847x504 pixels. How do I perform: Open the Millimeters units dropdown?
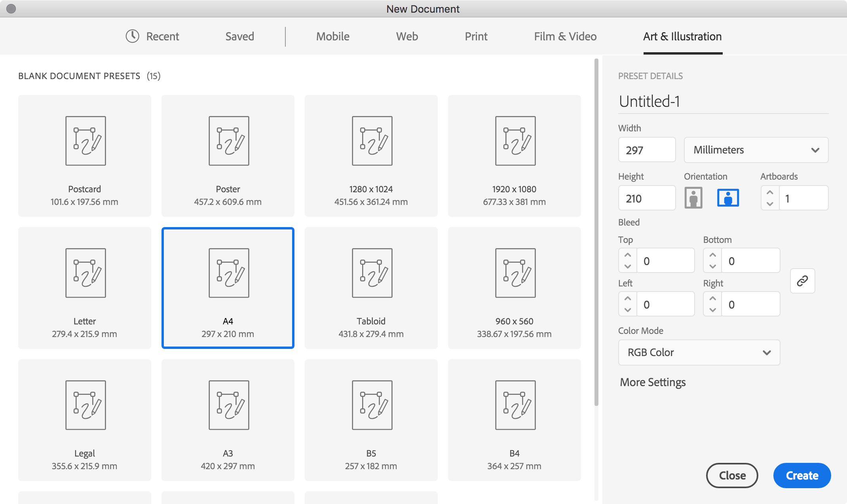[756, 150]
